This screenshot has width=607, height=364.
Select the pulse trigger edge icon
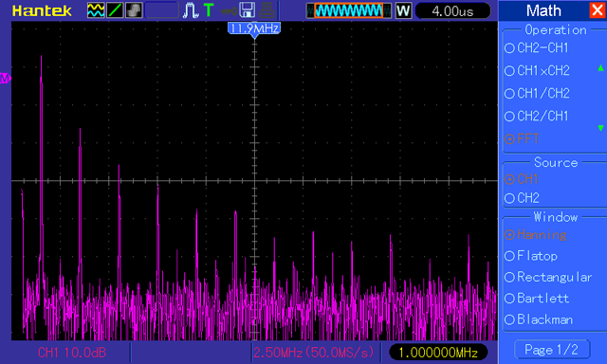pyautogui.click(x=190, y=10)
